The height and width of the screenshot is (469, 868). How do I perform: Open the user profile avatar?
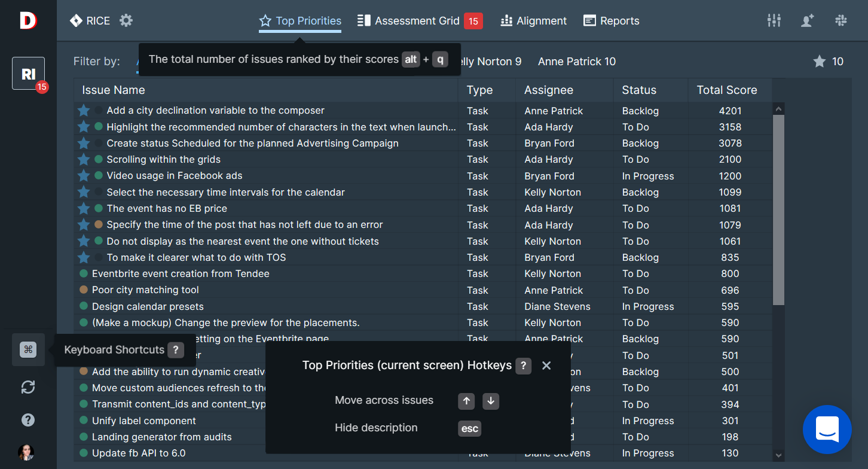coord(26,452)
